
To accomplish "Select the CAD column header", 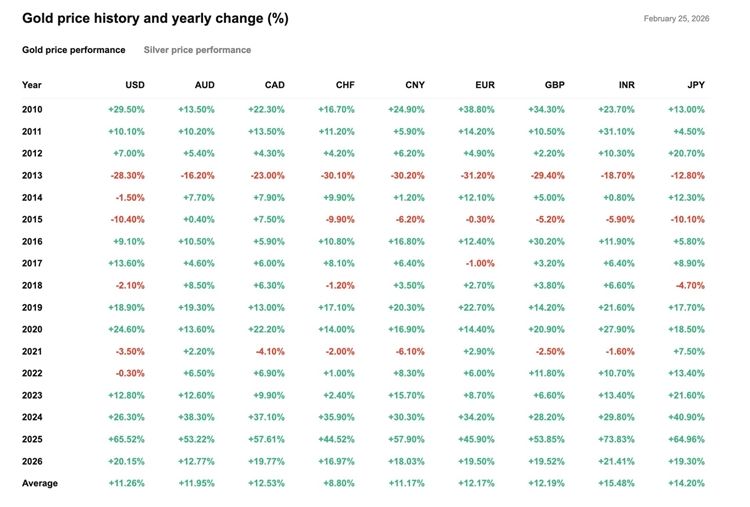I will pos(274,85).
